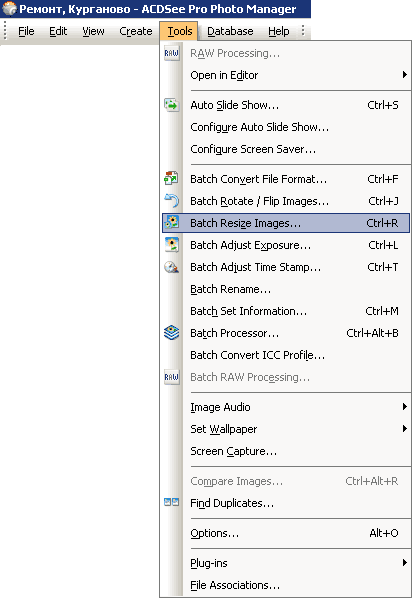
Task: Select File Associations
Action: 286,585
